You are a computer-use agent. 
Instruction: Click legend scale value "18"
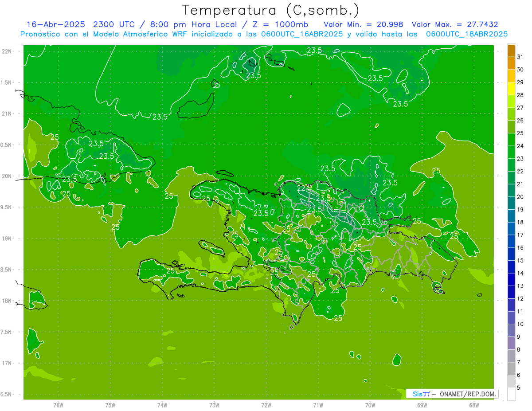coord(520,223)
